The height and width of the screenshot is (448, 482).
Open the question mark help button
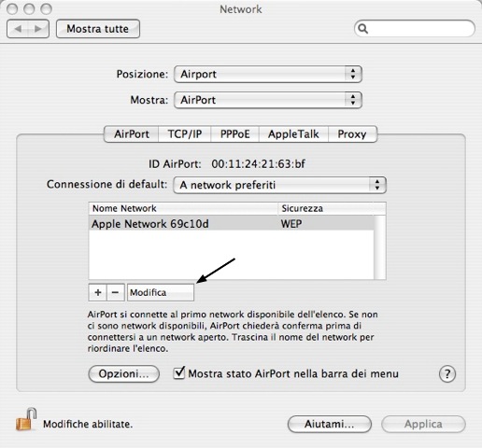pyautogui.click(x=447, y=374)
